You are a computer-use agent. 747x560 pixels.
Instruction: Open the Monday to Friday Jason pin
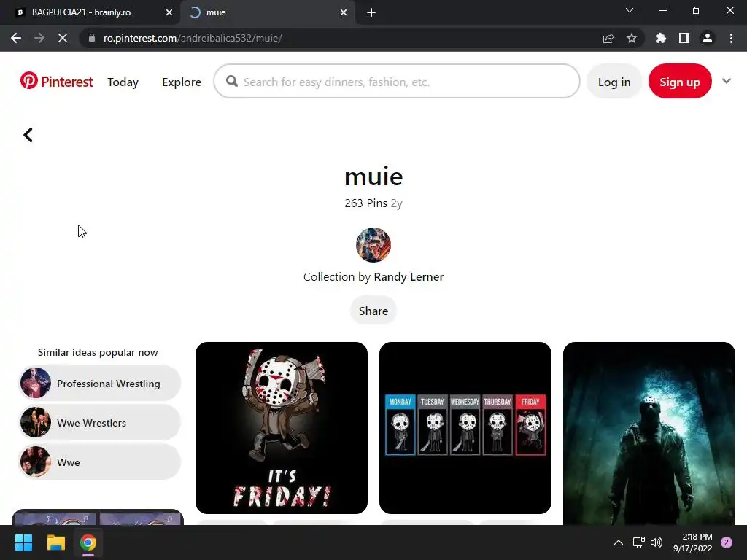pos(465,427)
